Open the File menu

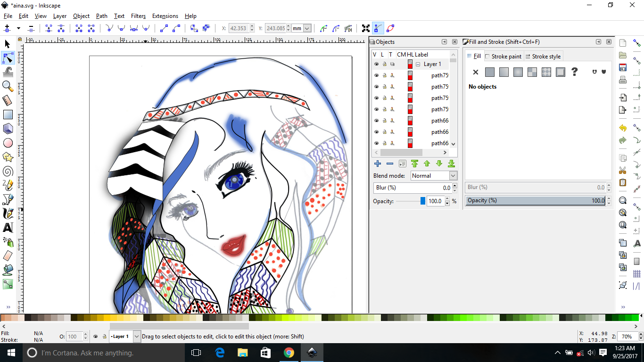[8, 16]
